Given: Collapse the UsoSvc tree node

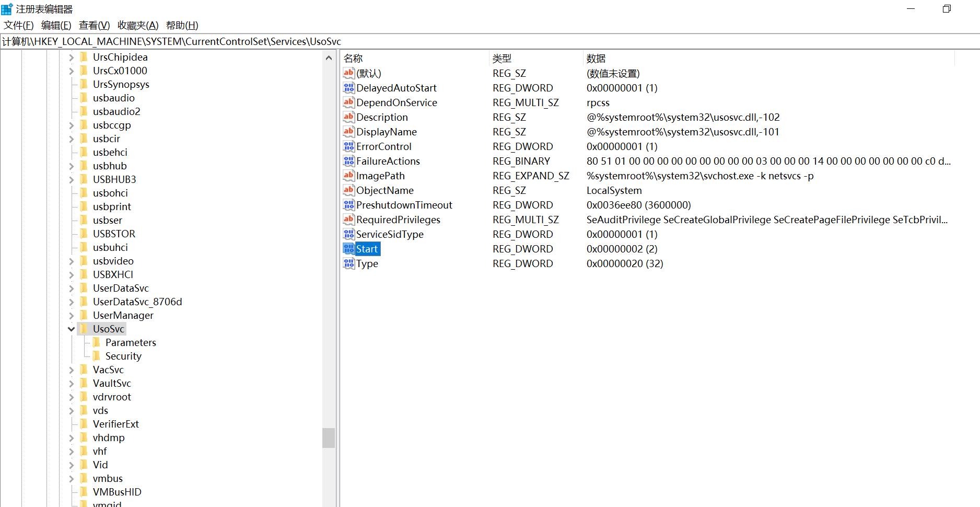Looking at the screenshot, I should coord(72,329).
